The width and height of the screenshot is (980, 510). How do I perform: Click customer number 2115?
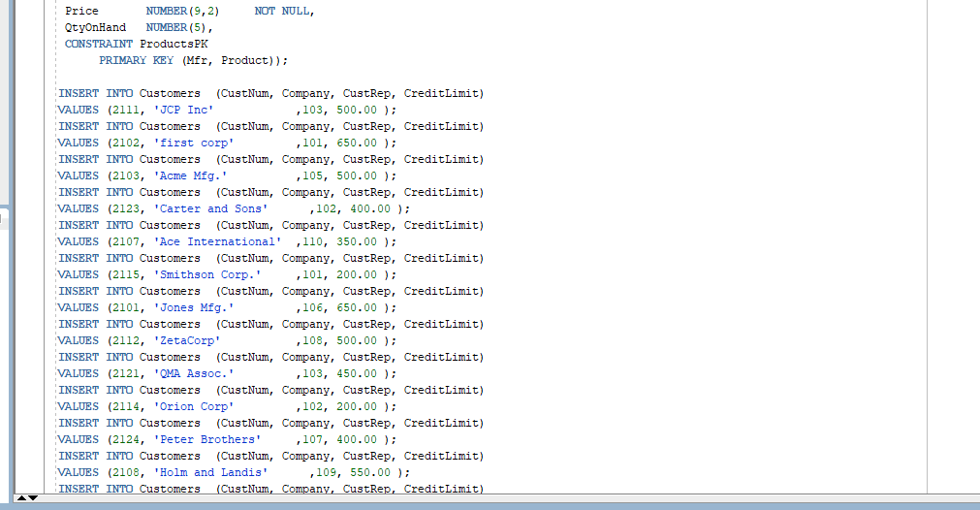click(x=126, y=275)
